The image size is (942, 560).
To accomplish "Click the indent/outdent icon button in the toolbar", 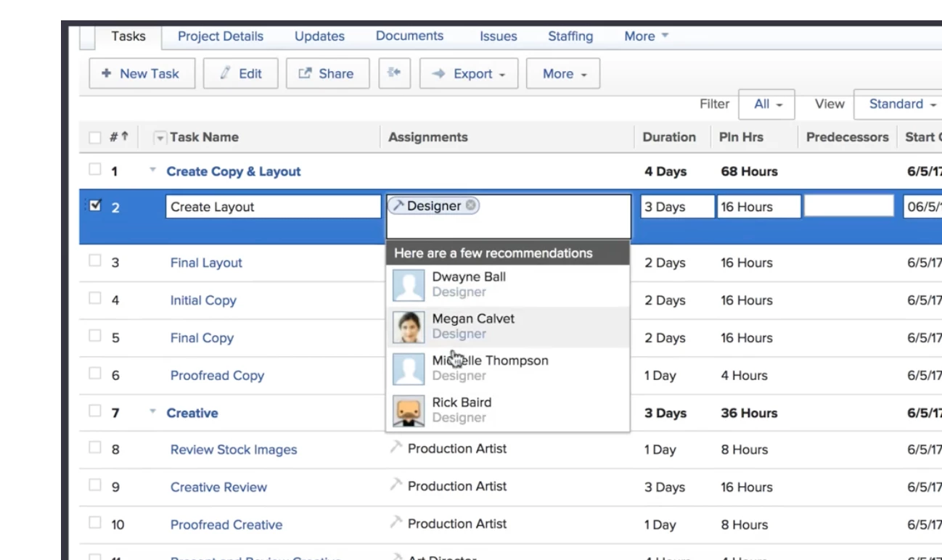I will [x=394, y=73].
